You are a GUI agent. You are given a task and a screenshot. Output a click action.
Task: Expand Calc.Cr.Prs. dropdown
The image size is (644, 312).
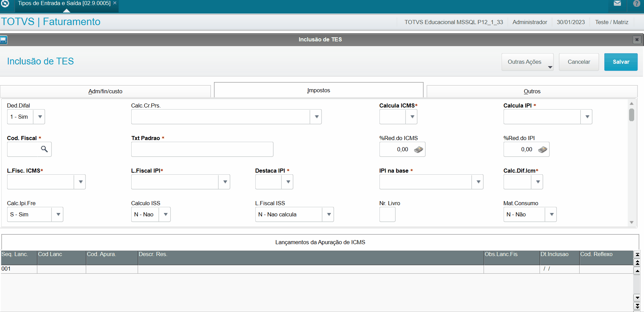coord(316,117)
